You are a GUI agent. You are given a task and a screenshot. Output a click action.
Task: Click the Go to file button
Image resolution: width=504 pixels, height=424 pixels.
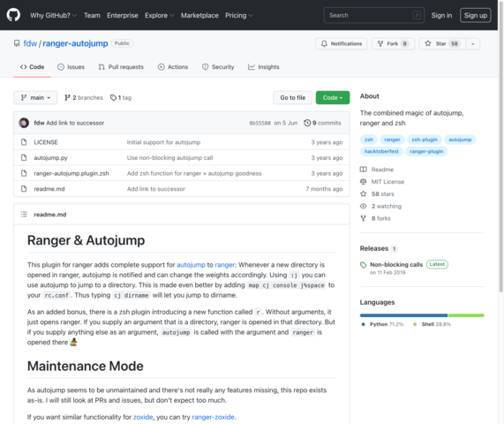(292, 97)
